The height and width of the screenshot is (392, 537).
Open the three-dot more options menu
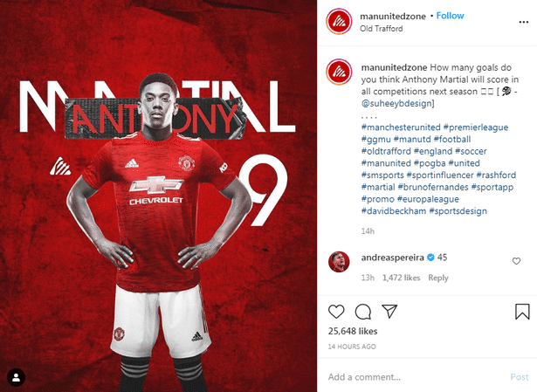point(523,22)
